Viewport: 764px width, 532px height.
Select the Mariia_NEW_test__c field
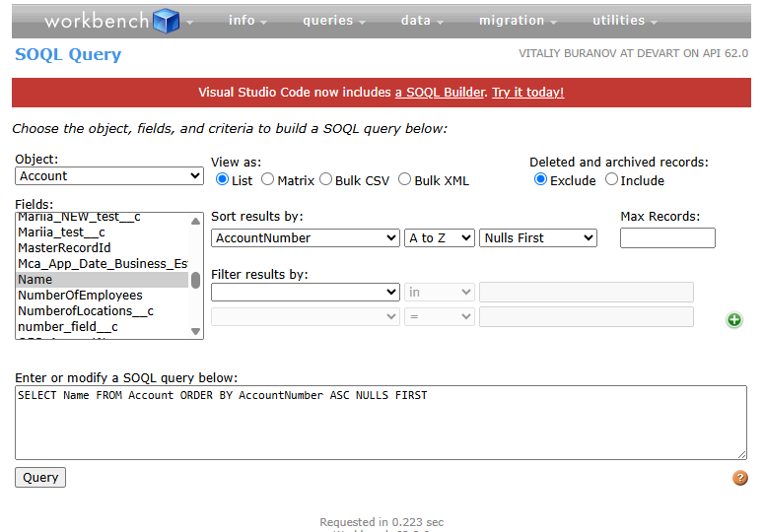tap(103, 218)
